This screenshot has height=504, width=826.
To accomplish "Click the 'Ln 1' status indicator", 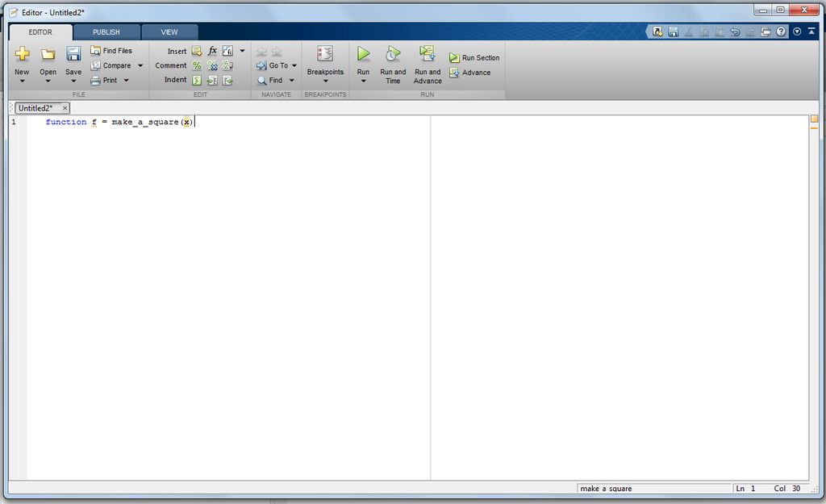I will point(745,488).
